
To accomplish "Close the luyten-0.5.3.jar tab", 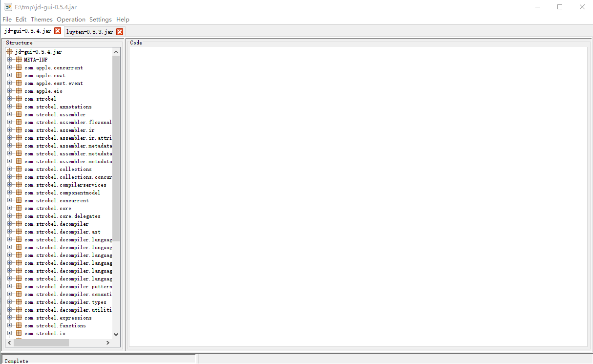I will tap(120, 32).
